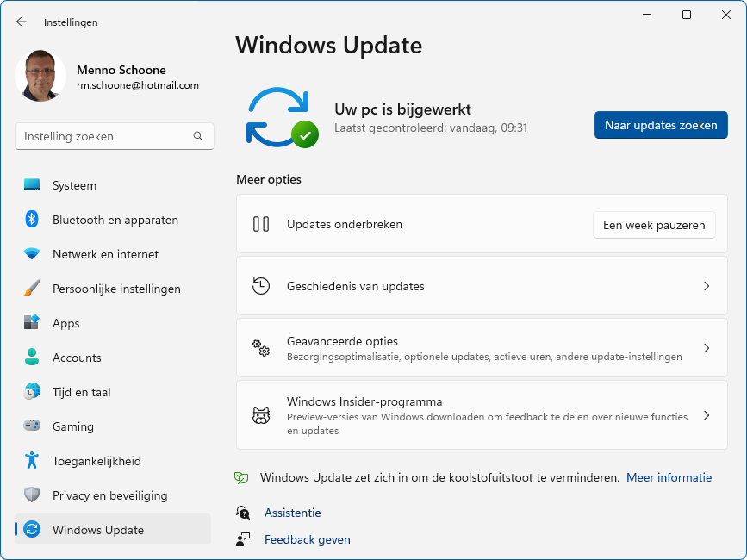The height and width of the screenshot is (560, 747).
Task: Click the Feedback geven link
Action: pyautogui.click(x=308, y=539)
